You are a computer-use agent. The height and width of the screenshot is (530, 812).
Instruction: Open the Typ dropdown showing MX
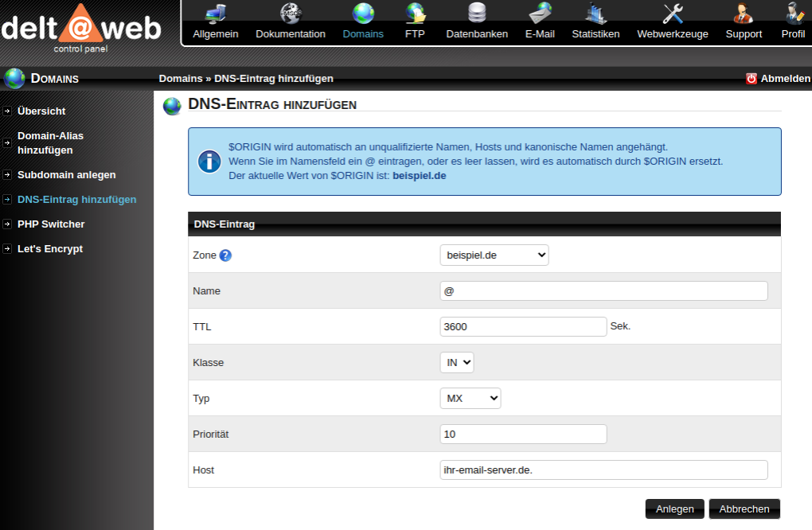pyautogui.click(x=470, y=398)
